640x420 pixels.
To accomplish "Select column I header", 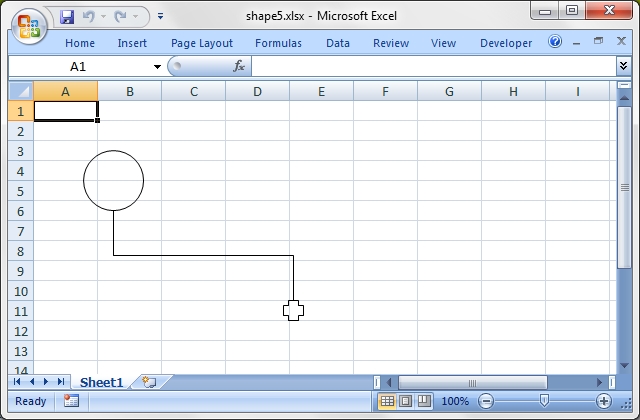I will tap(578, 91).
